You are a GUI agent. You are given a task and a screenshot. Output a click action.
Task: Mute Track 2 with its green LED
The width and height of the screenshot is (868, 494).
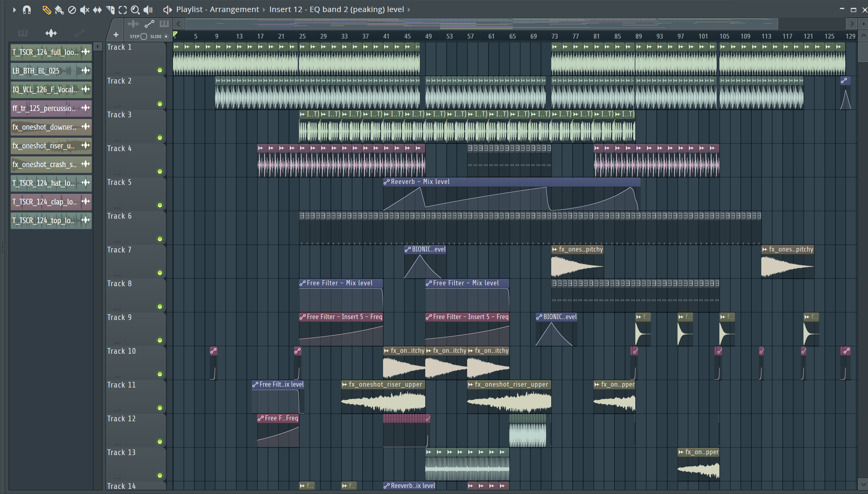coord(160,104)
